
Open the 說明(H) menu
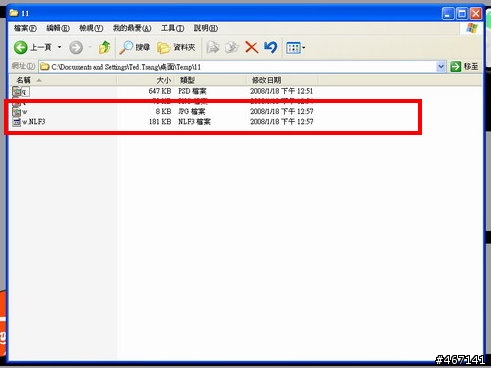click(x=206, y=28)
